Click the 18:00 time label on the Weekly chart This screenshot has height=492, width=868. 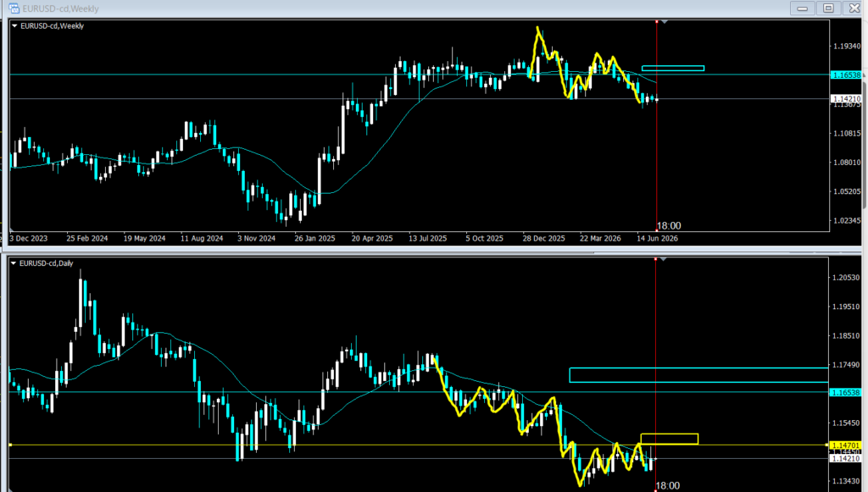click(669, 225)
